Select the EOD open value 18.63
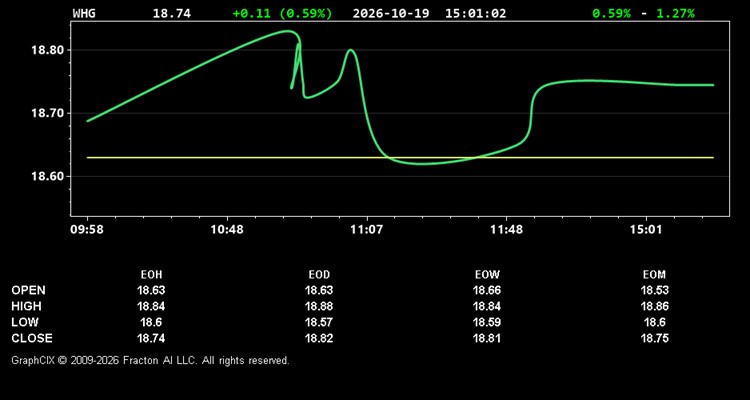750x400 pixels. [319, 290]
